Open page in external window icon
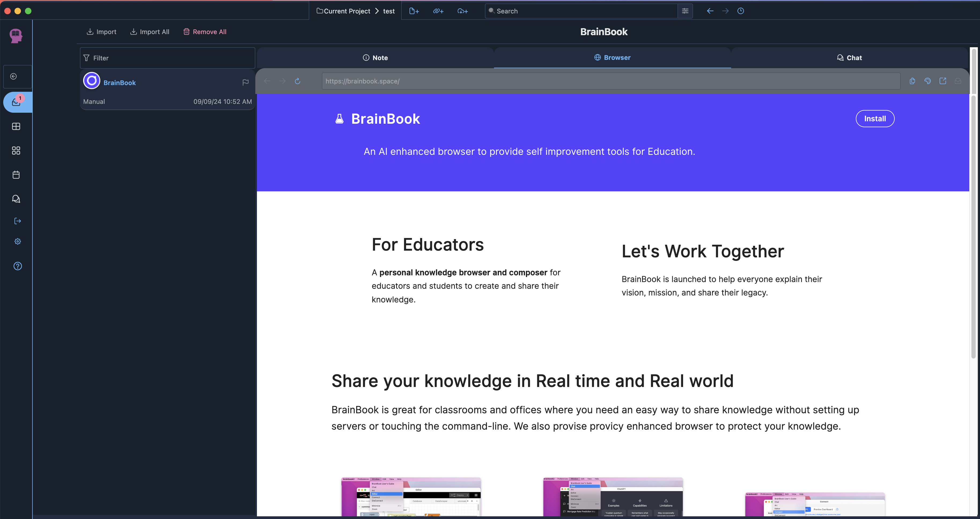 (943, 81)
